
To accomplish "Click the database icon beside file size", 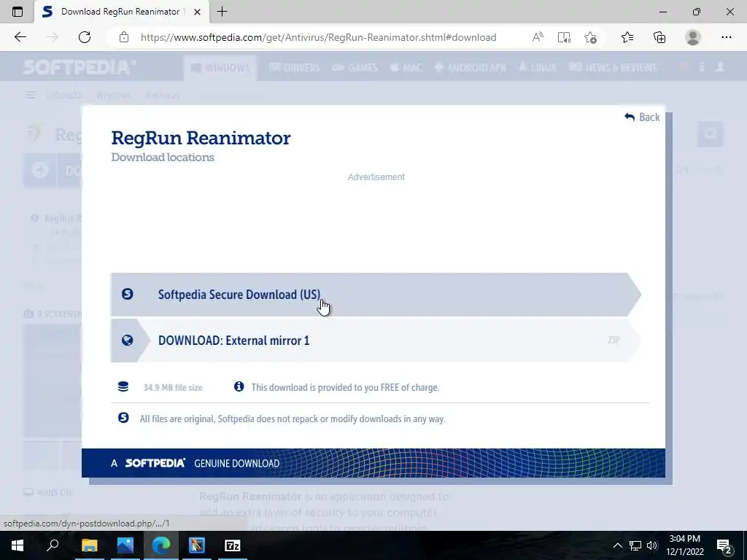I will pyautogui.click(x=123, y=386).
